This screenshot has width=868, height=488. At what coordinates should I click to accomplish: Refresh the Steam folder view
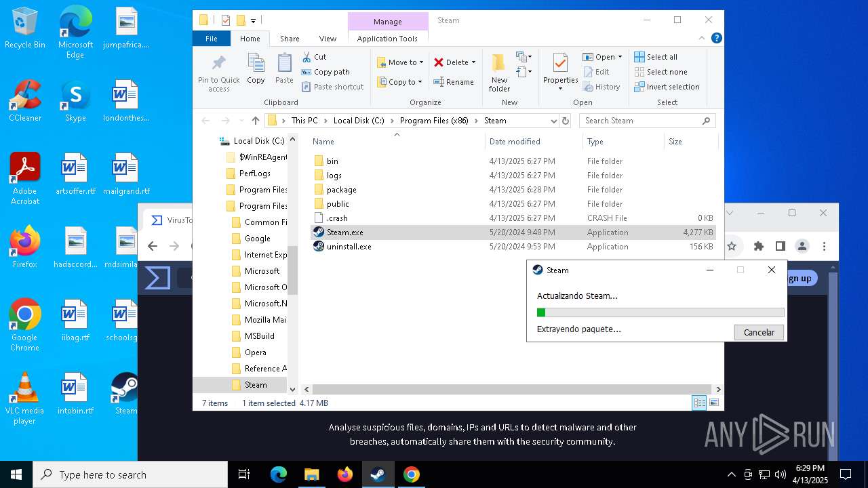tap(566, 121)
